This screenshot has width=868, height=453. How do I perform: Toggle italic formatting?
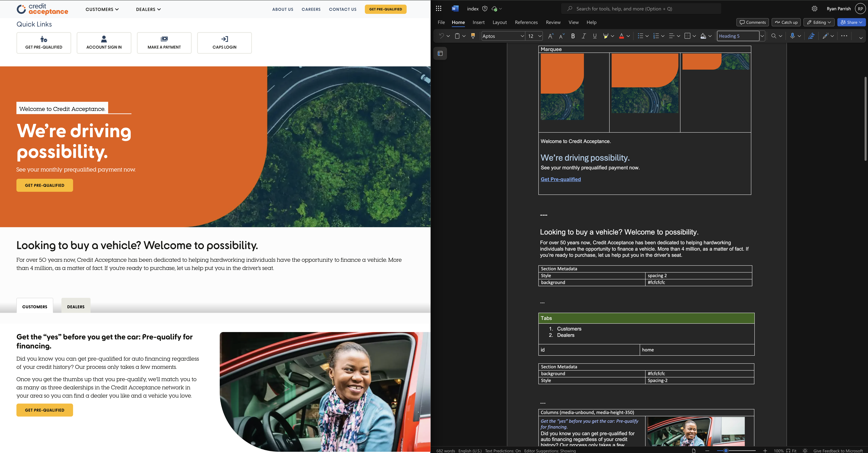click(x=584, y=36)
